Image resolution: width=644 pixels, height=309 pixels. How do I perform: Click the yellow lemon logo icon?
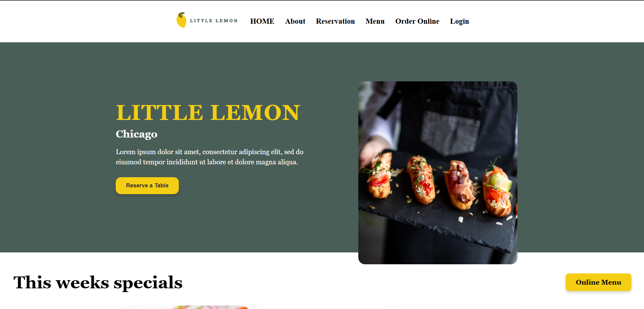(182, 20)
